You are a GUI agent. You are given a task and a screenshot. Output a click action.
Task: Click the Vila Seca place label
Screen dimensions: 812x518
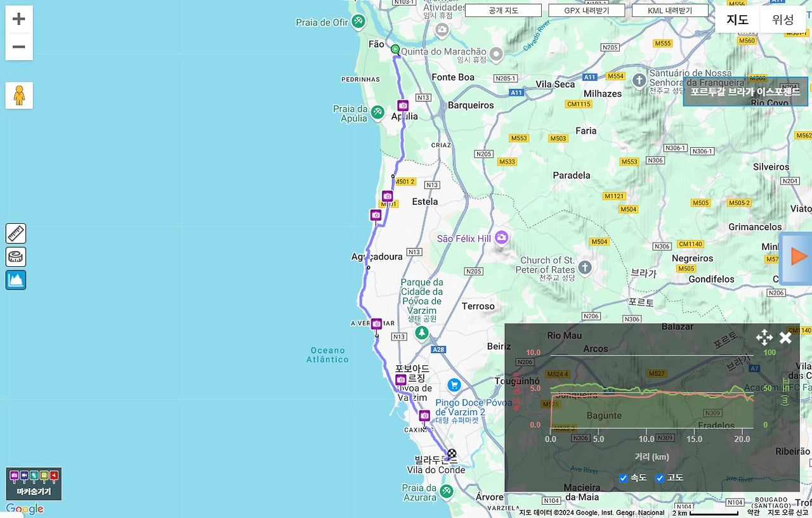pyautogui.click(x=555, y=84)
